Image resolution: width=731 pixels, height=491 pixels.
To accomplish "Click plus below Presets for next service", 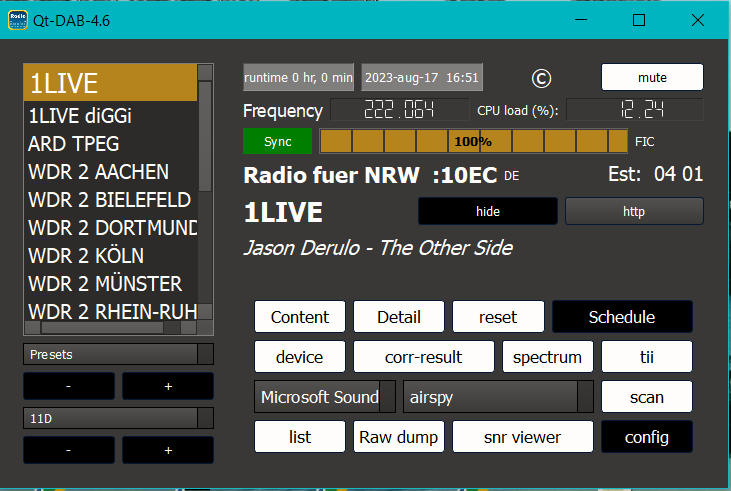I will coord(168,386).
